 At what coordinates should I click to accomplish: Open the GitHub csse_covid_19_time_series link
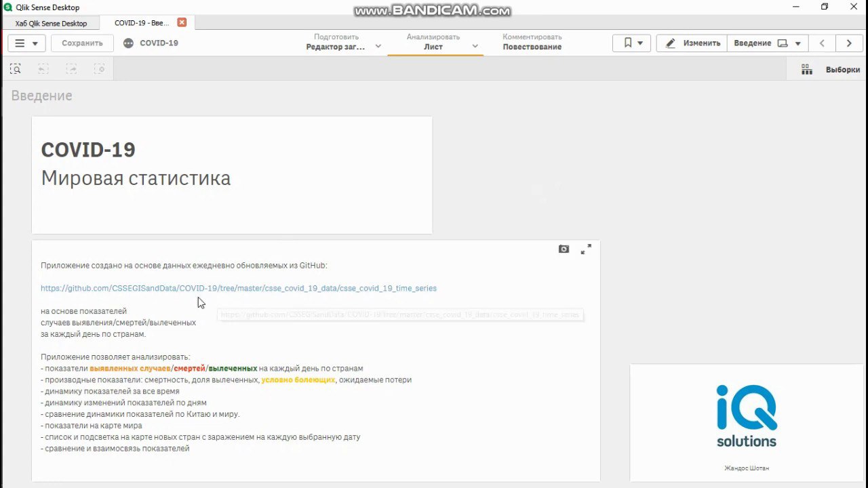pos(239,288)
